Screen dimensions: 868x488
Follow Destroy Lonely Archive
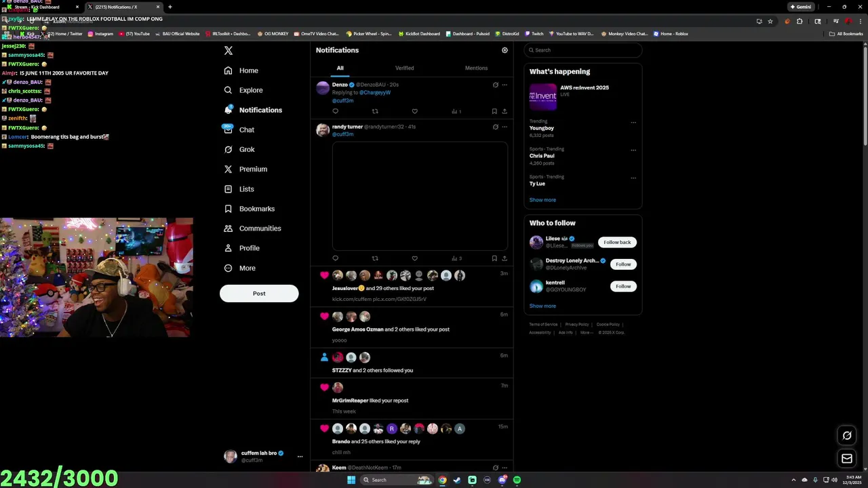623,264
